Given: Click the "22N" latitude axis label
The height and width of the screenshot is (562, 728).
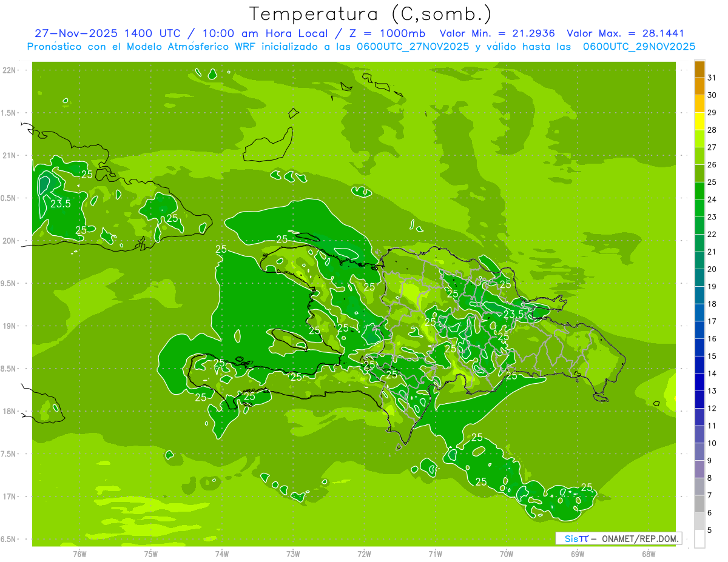Looking at the screenshot, I should click(10, 70).
